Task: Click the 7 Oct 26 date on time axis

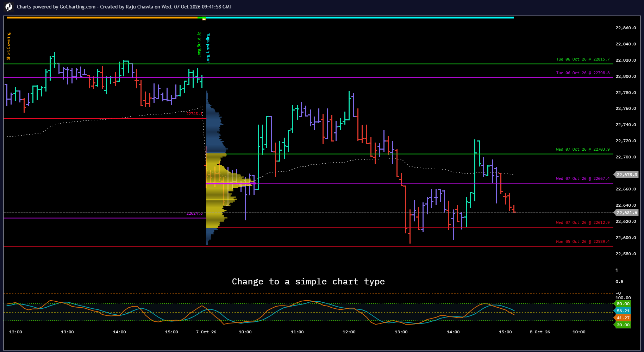Action: pyautogui.click(x=206, y=332)
